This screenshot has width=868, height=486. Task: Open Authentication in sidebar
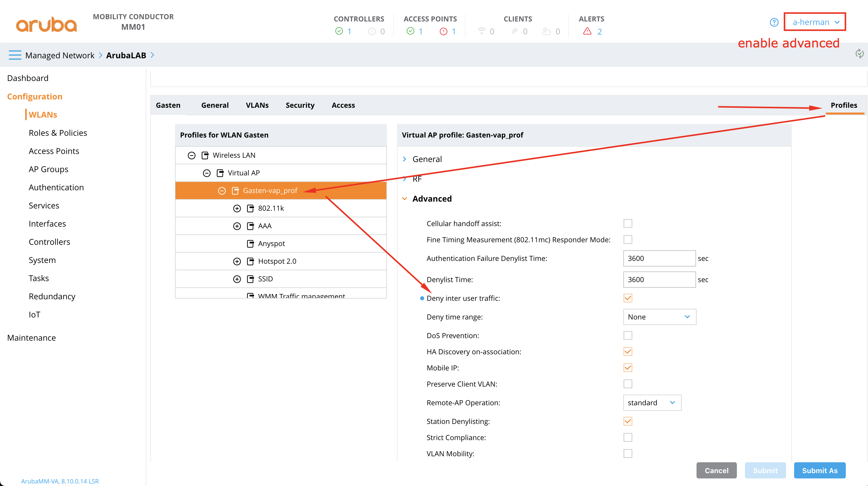[x=56, y=187]
